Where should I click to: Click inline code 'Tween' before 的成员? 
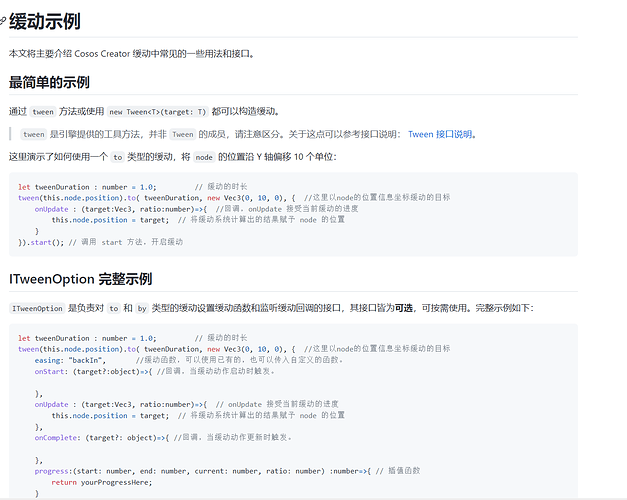183,134
